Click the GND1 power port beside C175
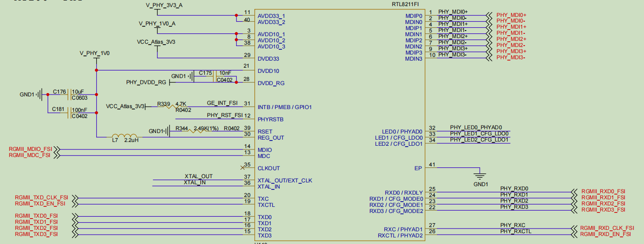This screenshot has width=644, height=244. (x=183, y=76)
